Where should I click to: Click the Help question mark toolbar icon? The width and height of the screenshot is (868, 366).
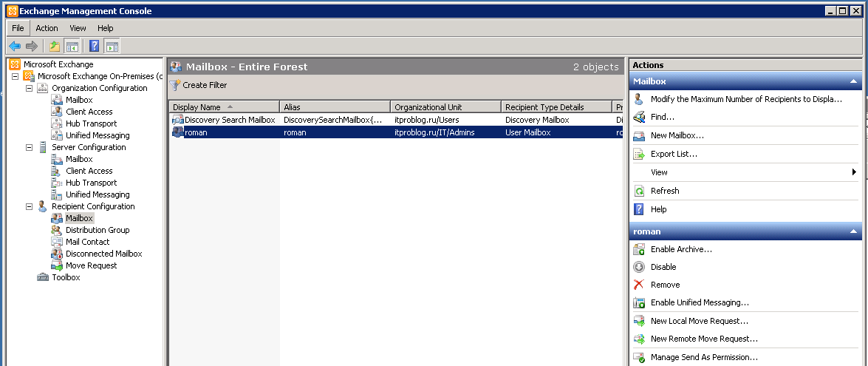click(x=94, y=47)
